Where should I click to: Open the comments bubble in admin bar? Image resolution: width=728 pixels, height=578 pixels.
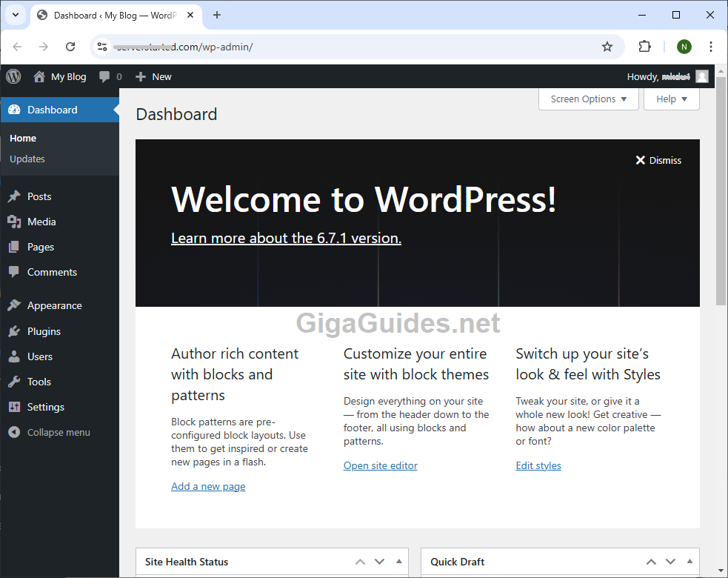pyautogui.click(x=110, y=76)
